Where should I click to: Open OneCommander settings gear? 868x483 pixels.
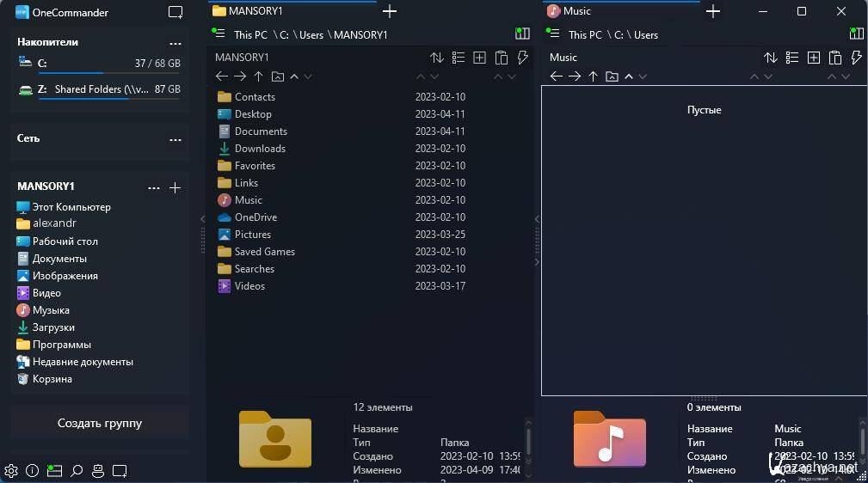pyautogui.click(x=11, y=471)
